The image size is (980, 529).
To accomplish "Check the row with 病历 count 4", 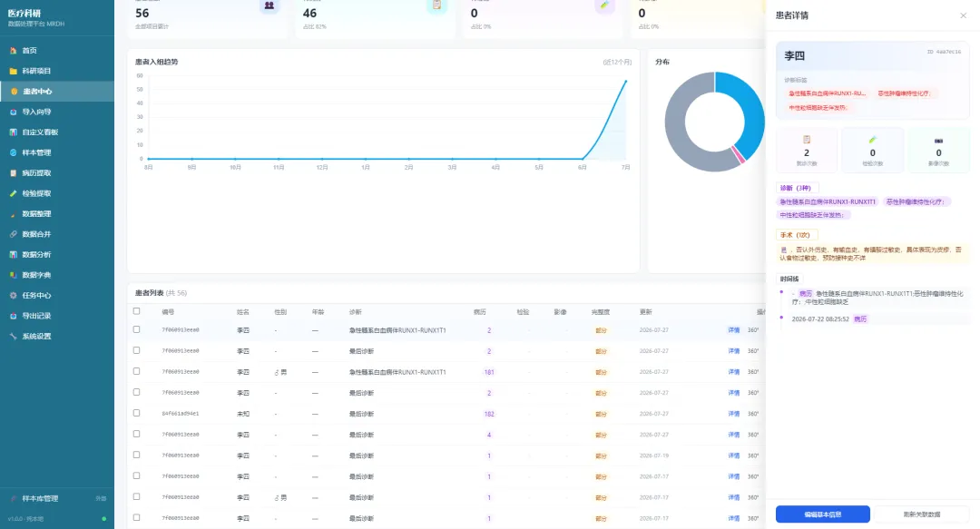I will click(136, 434).
